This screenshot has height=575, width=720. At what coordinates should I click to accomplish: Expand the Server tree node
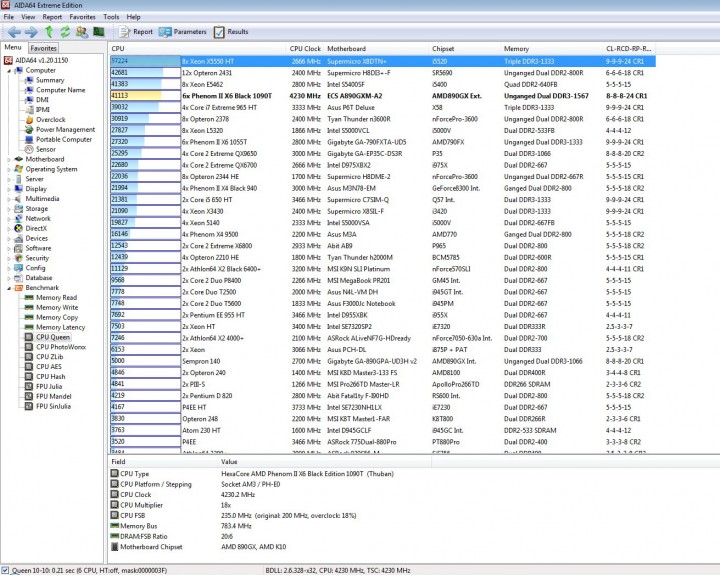click(9, 179)
